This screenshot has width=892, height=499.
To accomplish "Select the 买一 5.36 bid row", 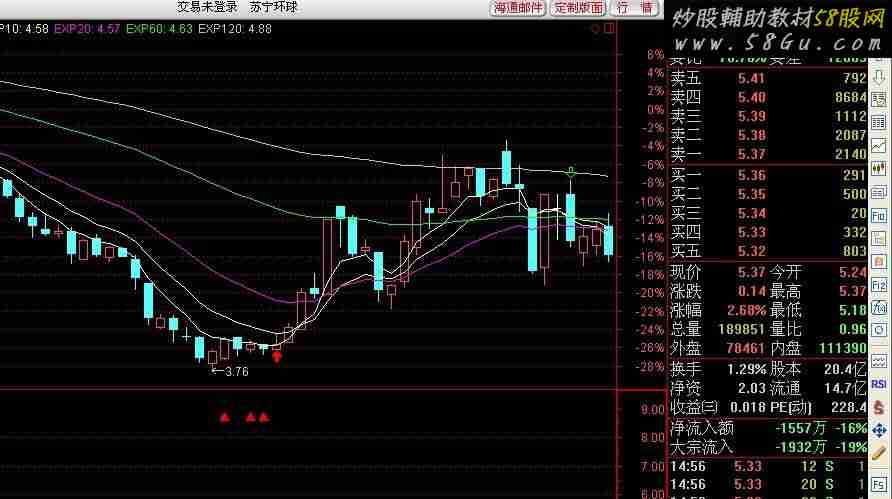I will (x=768, y=175).
